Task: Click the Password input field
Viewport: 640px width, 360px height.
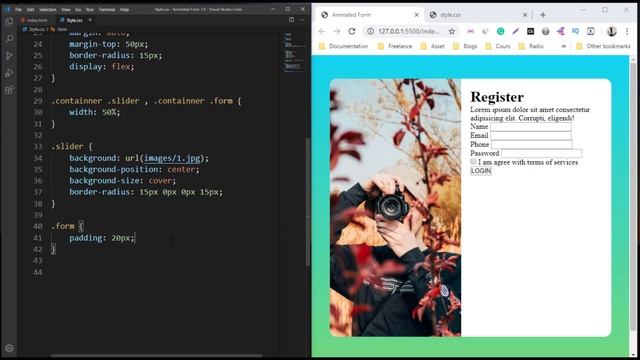Action: tap(541, 153)
